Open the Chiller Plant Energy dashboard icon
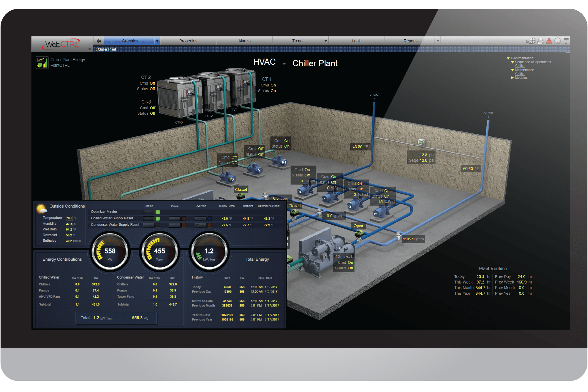 [42, 62]
